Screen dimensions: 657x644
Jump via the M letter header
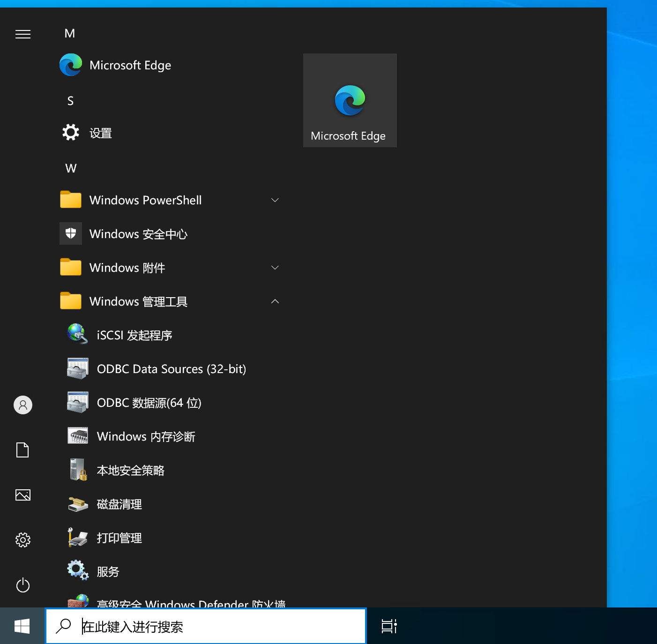point(70,33)
